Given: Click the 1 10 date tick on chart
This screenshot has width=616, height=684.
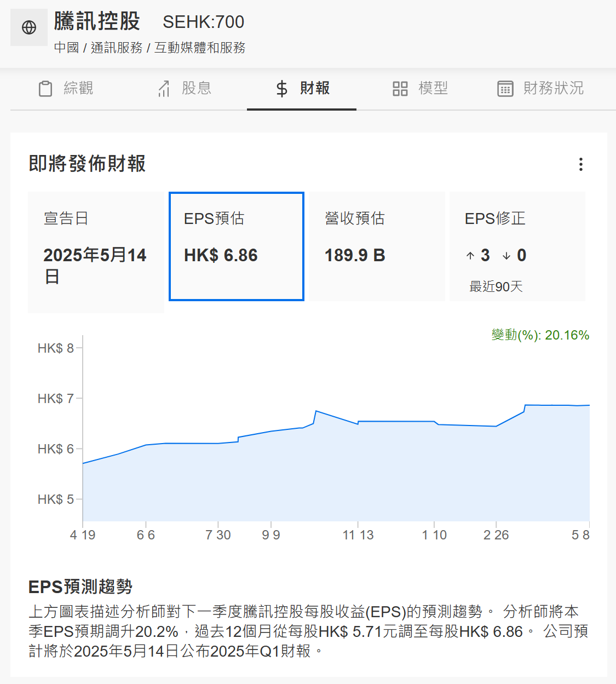Looking at the screenshot, I should pyautogui.click(x=434, y=535).
